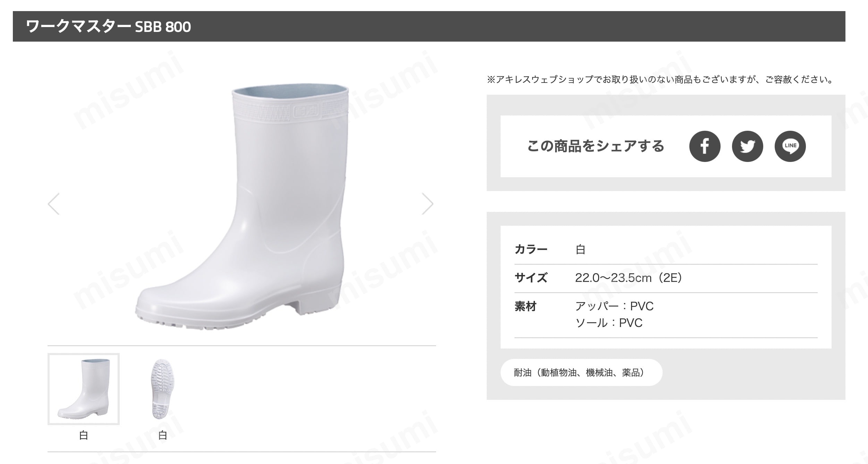The width and height of the screenshot is (868, 464).
Task: Click the カラー row label
Action: [x=531, y=249]
